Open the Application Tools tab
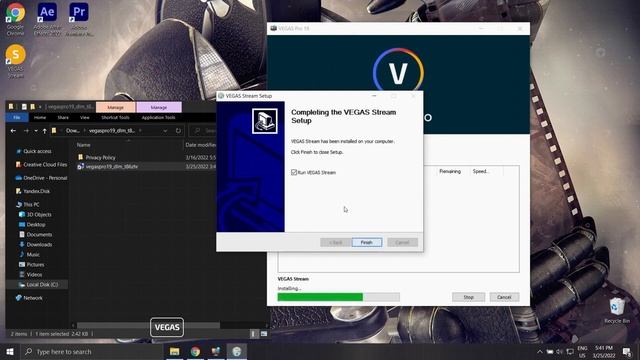The width and height of the screenshot is (640, 360). [x=158, y=118]
